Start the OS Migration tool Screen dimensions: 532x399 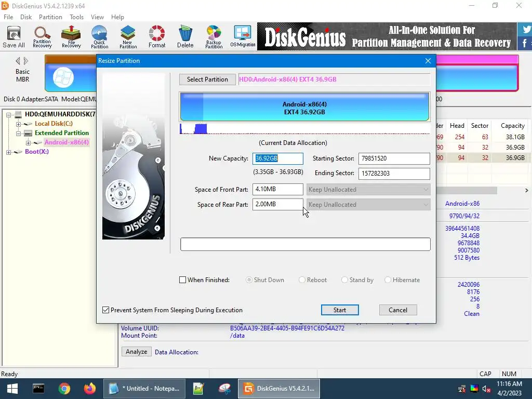(x=243, y=37)
